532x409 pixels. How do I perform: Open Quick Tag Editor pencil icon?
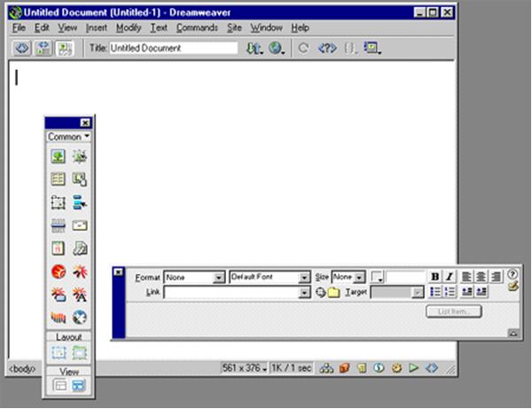click(x=512, y=287)
